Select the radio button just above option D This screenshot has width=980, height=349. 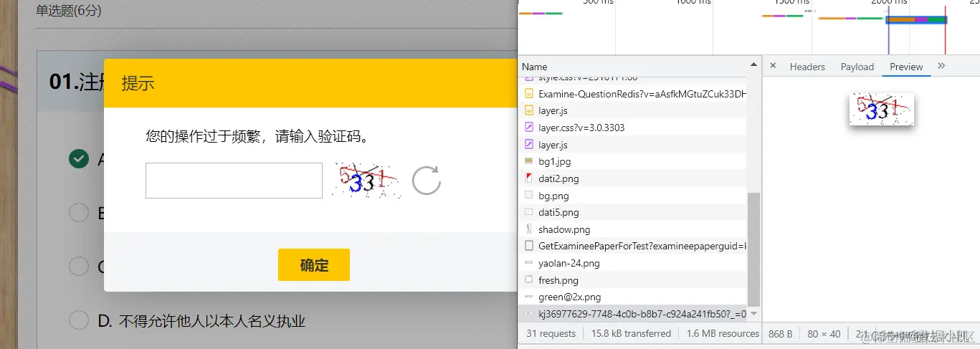[79, 267]
